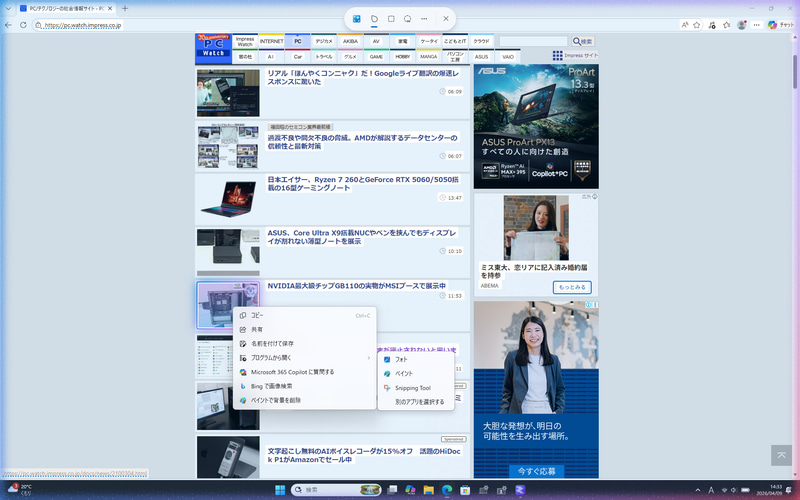Click the search magnifier button on PC Watch
Screen dimensions: 800x500
pyautogui.click(x=582, y=41)
